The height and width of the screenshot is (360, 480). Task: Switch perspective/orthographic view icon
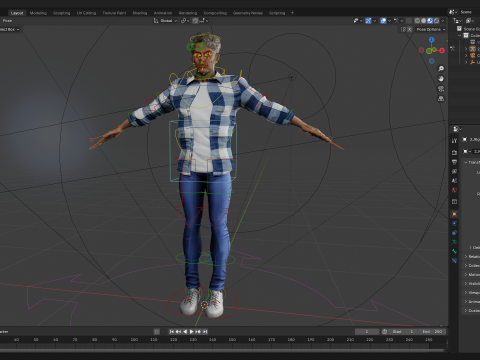pyautogui.click(x=441, y=99)
